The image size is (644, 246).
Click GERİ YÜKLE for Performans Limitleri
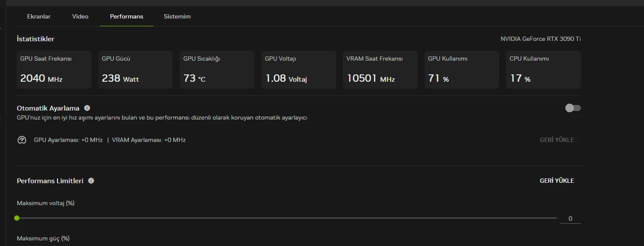point(557,181)
